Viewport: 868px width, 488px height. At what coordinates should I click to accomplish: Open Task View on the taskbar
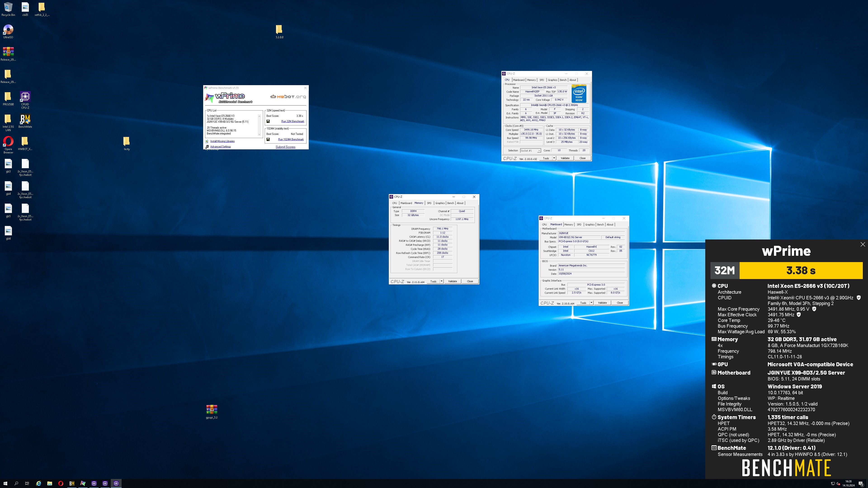[27, 483]
